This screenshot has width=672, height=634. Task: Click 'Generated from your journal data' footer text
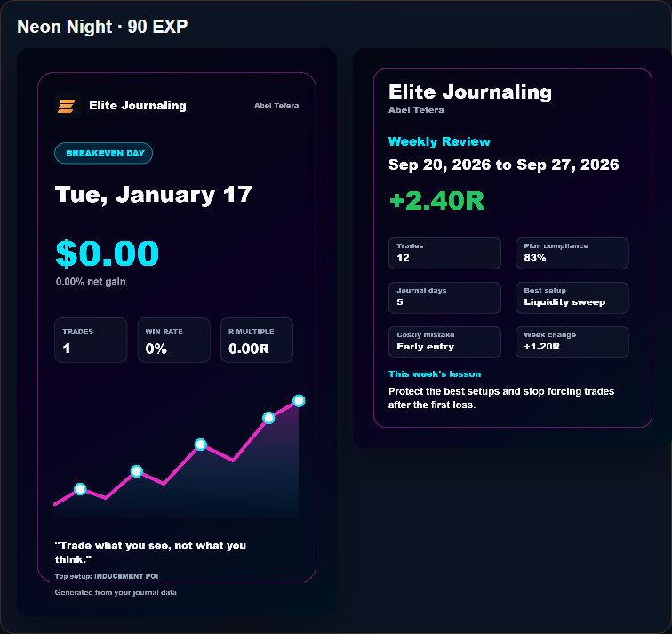tap(116, 592)
